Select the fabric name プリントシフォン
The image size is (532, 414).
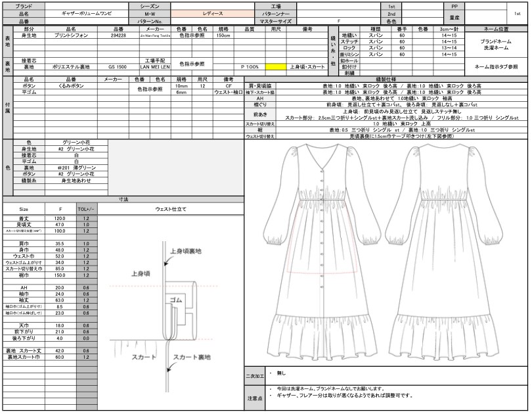point(71,35)
